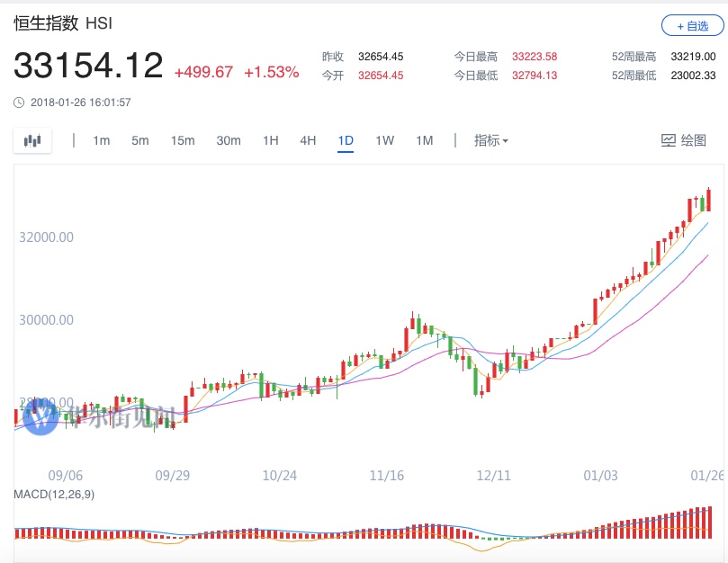This screenshot has width=728, height=563.
Task: Click the 01/03 date on the time axis
Action: pyautogui.click(x=600, y=475)
